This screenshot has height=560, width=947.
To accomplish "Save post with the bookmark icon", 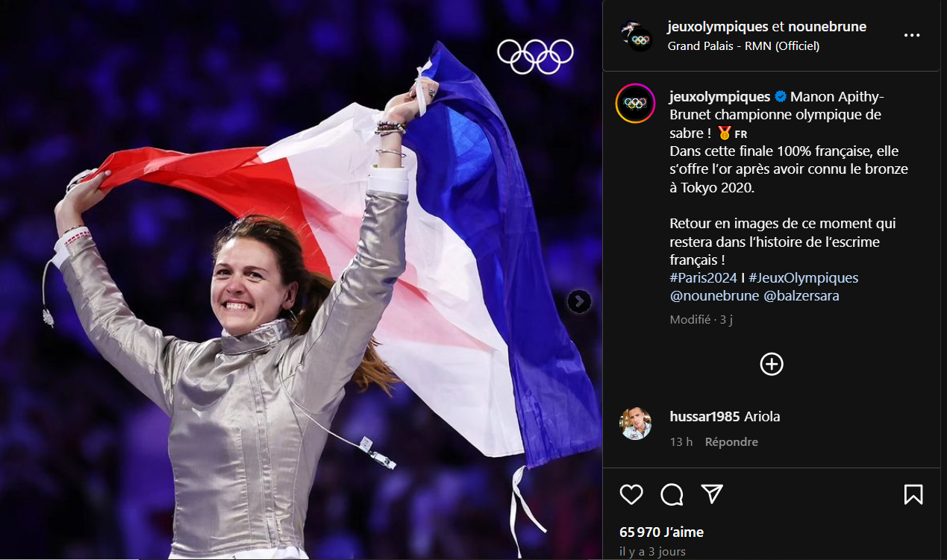I will (913, 494).
